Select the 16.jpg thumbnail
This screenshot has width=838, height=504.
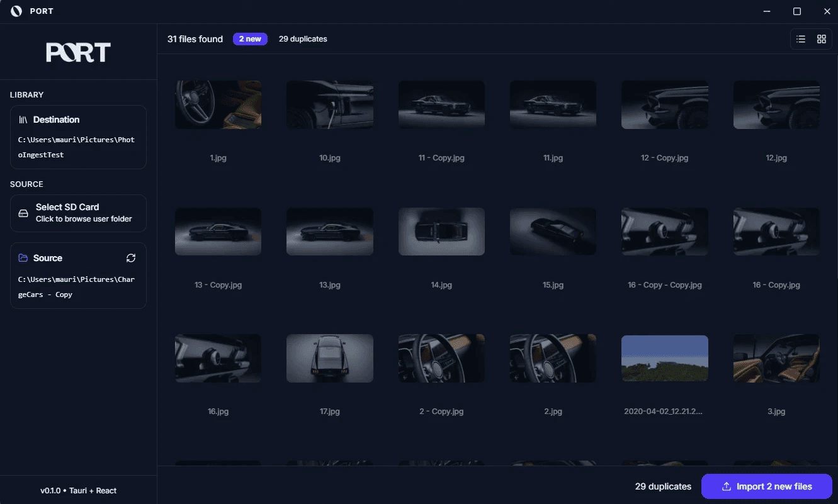[218, 359]
